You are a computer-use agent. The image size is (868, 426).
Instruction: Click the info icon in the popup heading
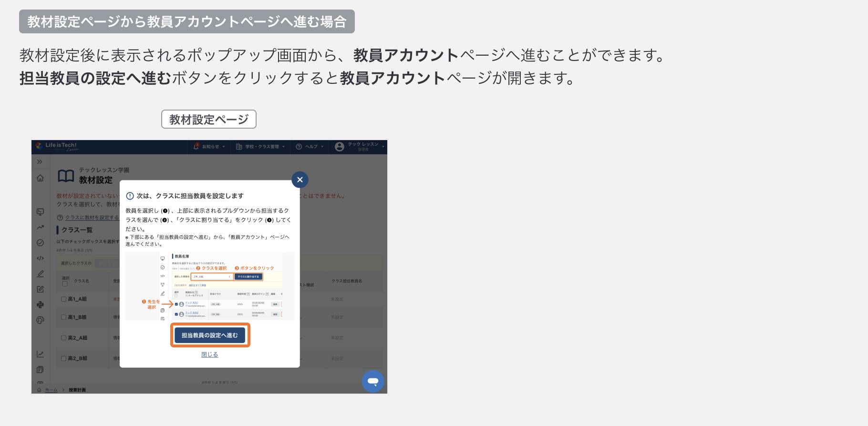point(130,196)
